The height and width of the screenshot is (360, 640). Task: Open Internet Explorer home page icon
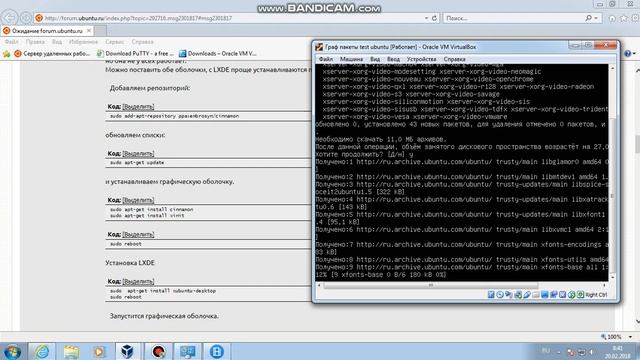(612, 18)
